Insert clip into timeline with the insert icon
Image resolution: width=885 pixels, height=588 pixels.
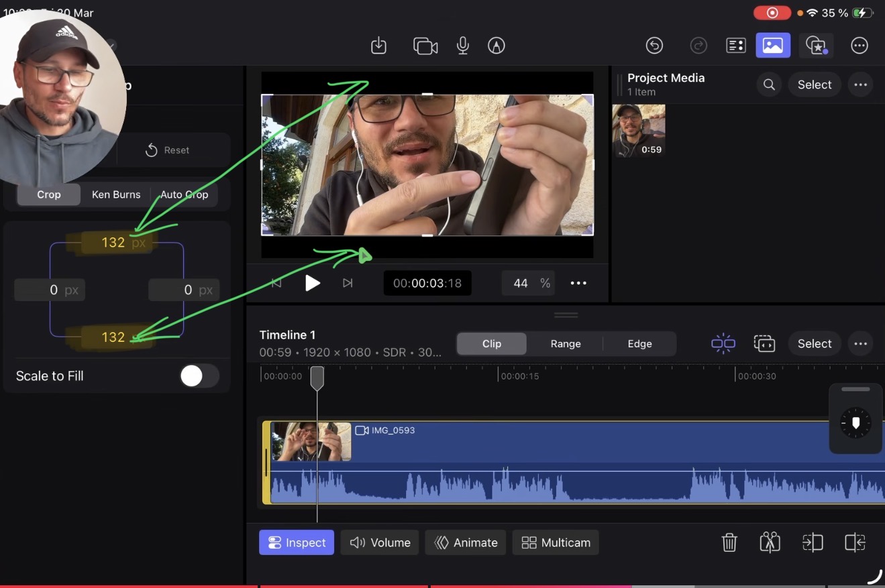(813, 542)
